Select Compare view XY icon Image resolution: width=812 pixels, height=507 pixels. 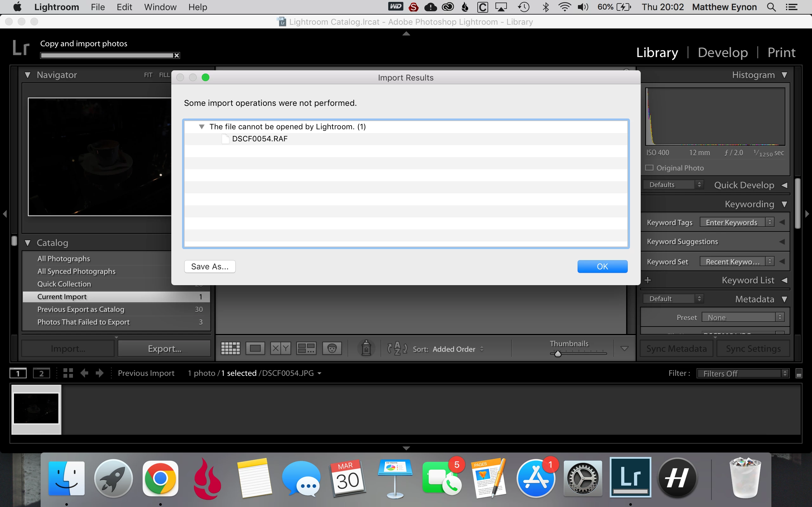(280, 348)
